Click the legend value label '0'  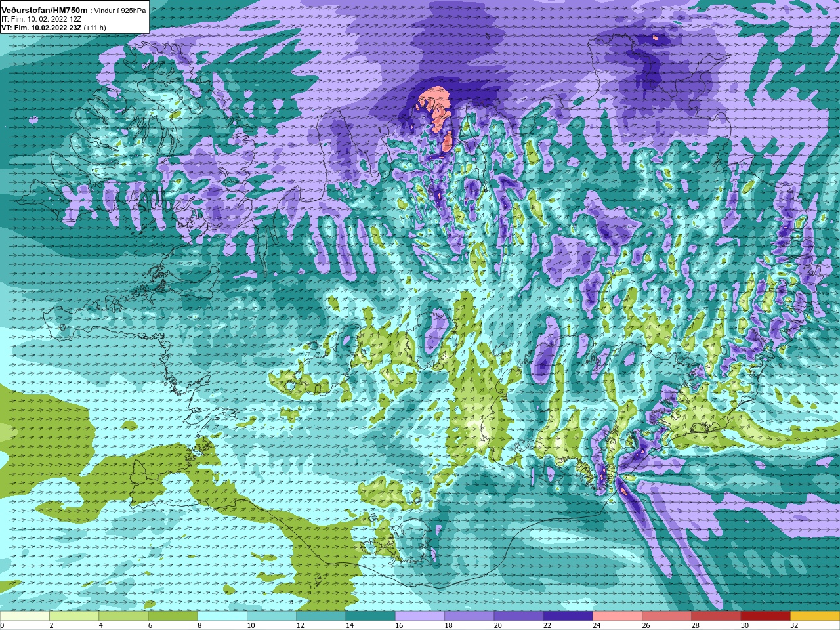[x=3, y=625]
